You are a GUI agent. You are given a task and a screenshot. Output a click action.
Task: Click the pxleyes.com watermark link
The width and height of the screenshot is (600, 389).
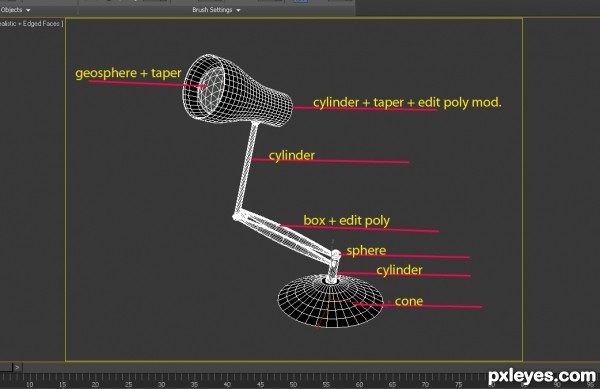coord(542,376)
